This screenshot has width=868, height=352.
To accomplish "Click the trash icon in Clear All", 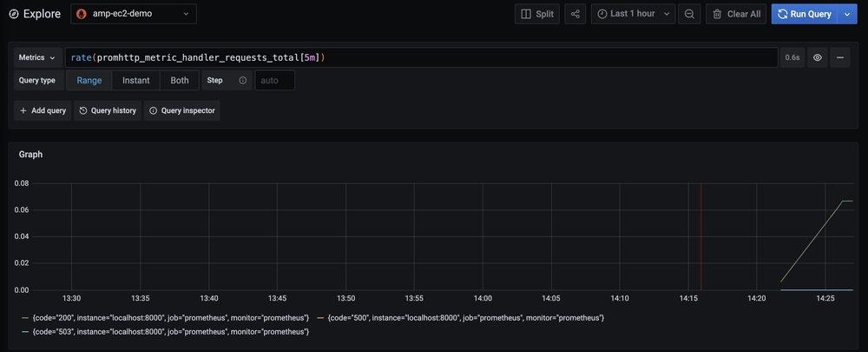I will 717,14.
